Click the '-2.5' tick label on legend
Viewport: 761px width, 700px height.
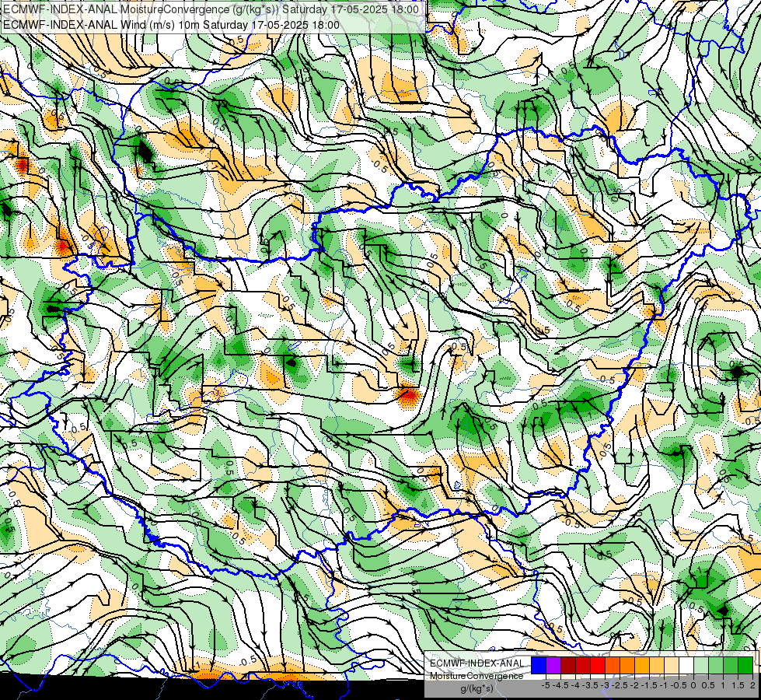pos(620,685)
